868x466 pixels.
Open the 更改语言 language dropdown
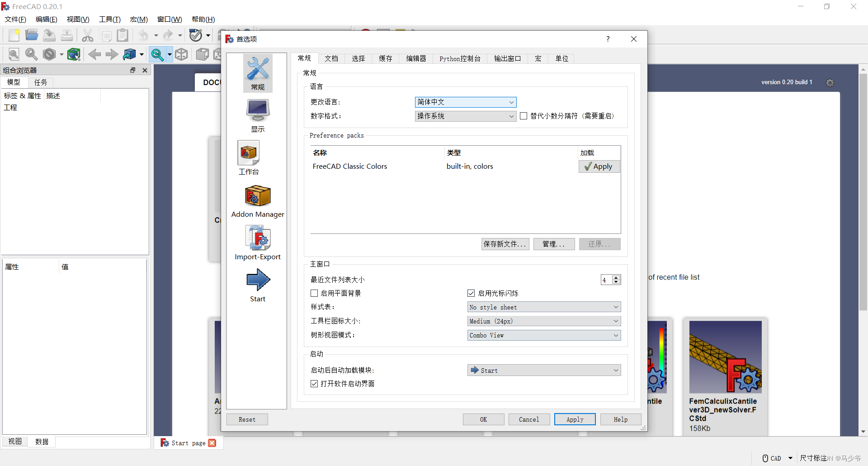coord(466,102)
